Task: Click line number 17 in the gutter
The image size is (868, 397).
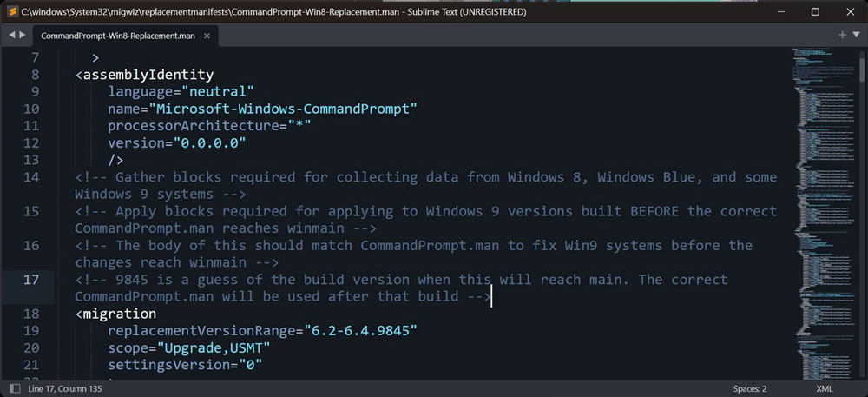Action: point(31,280)
